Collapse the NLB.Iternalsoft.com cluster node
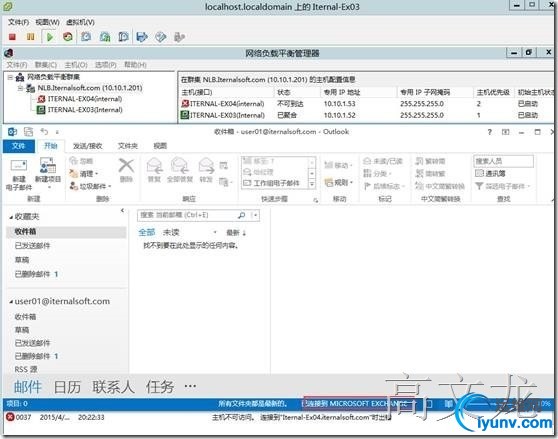This screenshot has height=439, width=558. pos(20,88)
